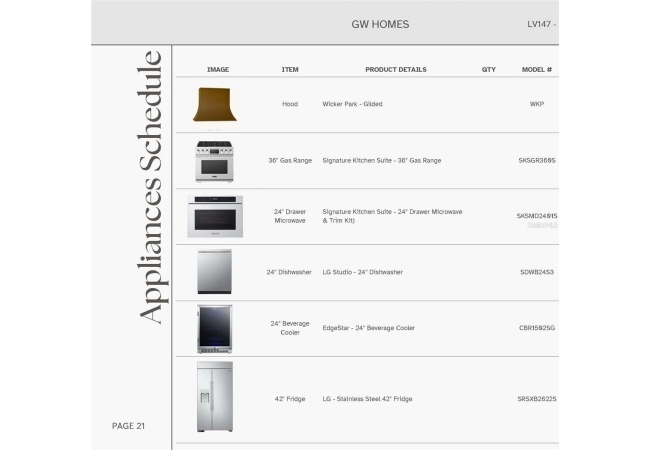The image size is (650, 450).
Task: Click the drawer microwave image
Action: pos(215,216)
